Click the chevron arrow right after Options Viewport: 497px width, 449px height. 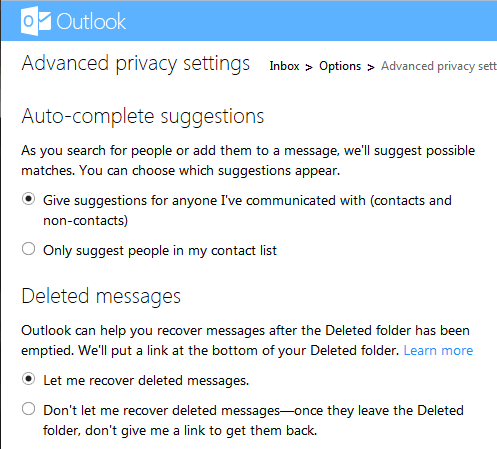coord(371,67)
